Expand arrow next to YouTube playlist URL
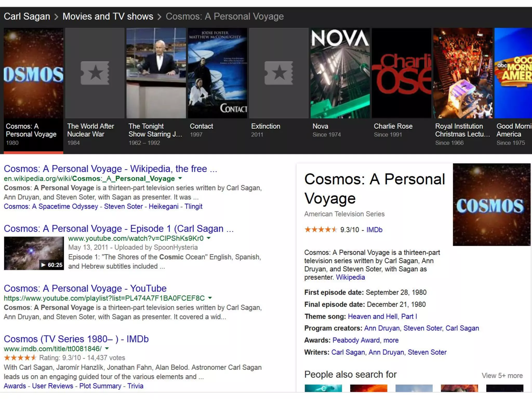This screenshot has height=399, width=532. (x=210, y=298)
